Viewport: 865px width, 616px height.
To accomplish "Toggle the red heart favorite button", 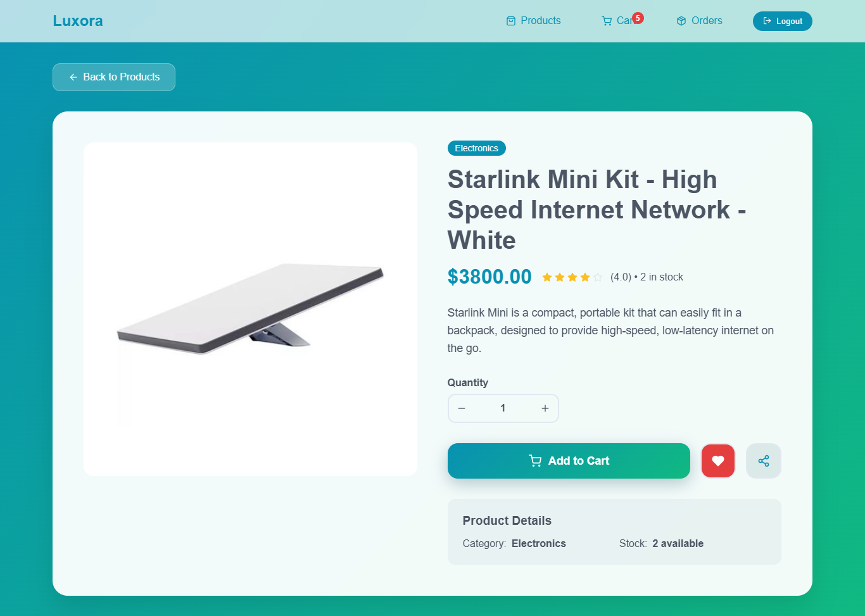I will [x=717, y=461].
